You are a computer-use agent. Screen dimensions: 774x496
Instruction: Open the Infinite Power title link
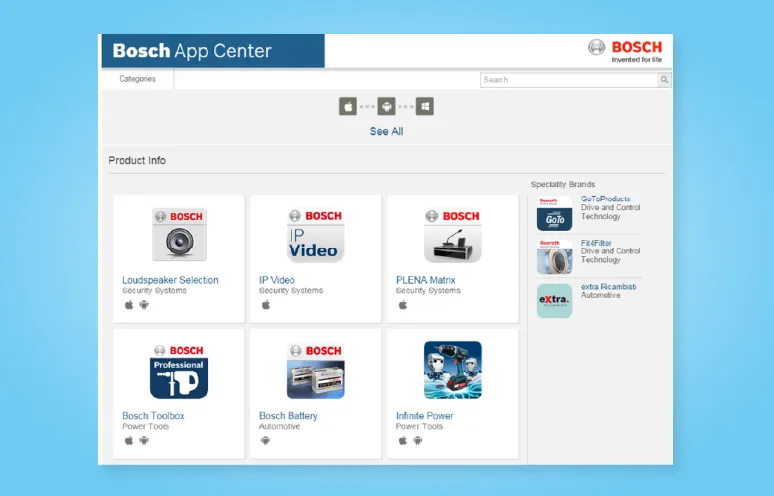(x=425, y=416)
